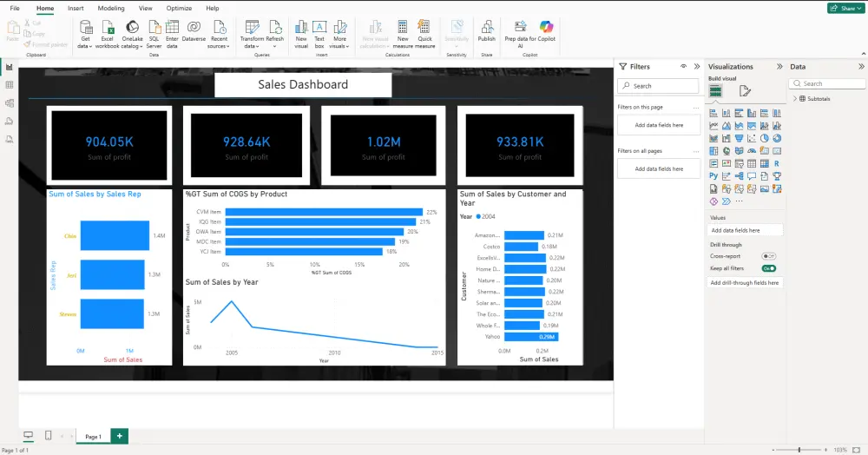868x455 pixels.
Task: Select the Donut chart visual
Action: tap(777, 138)
